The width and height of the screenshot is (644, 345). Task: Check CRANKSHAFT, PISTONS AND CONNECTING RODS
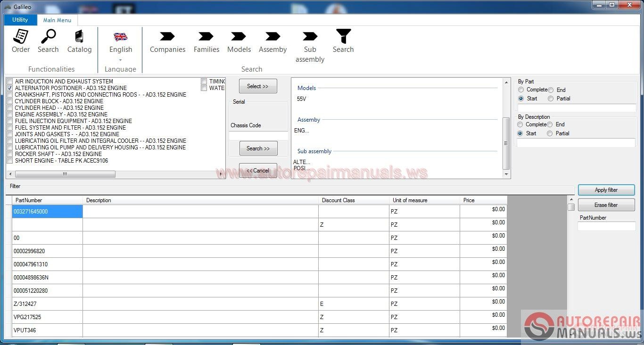(10, 95)
